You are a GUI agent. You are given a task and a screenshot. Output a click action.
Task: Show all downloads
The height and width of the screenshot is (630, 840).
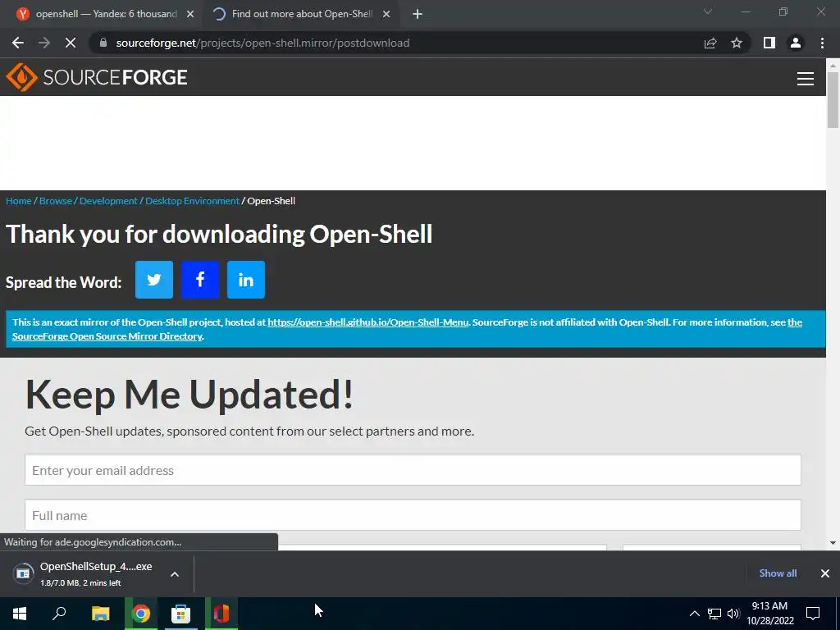pos(778,573)
